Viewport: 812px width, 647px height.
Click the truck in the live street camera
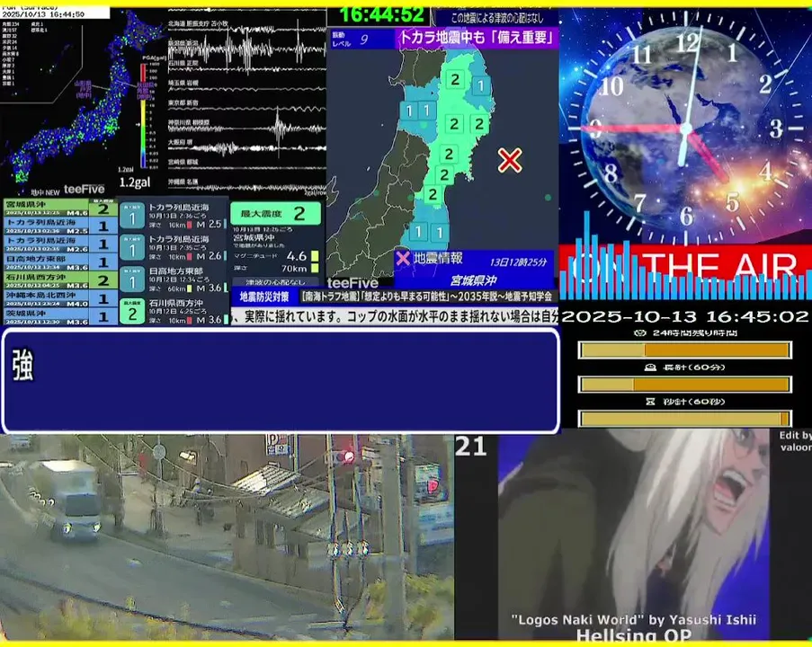[69, 501]
